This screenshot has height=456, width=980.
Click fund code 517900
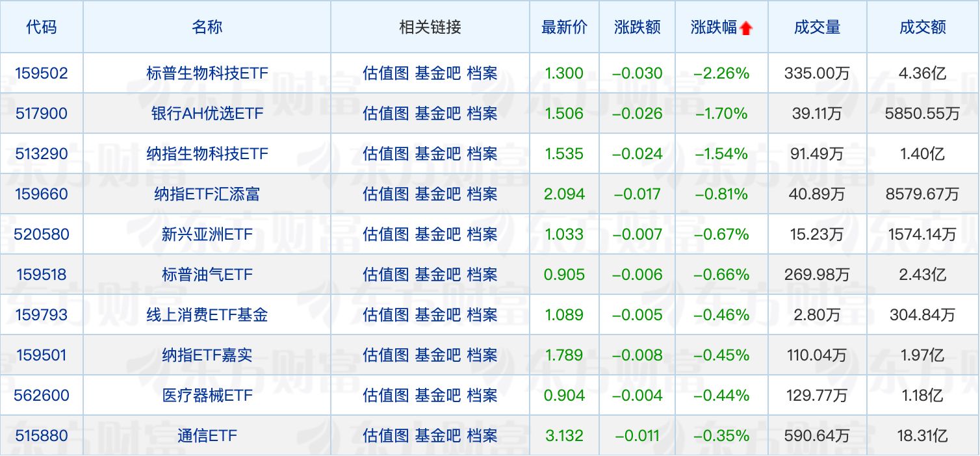pos(41,114)
